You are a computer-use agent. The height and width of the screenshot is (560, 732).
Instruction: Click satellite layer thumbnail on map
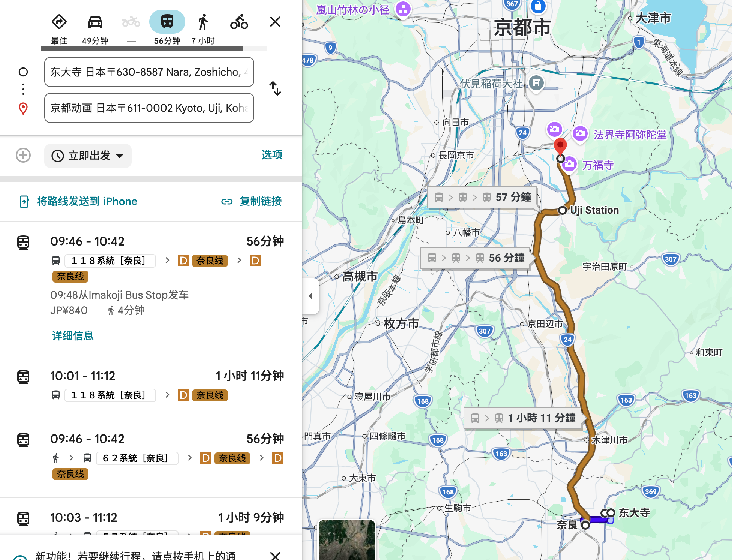[346, 540]
